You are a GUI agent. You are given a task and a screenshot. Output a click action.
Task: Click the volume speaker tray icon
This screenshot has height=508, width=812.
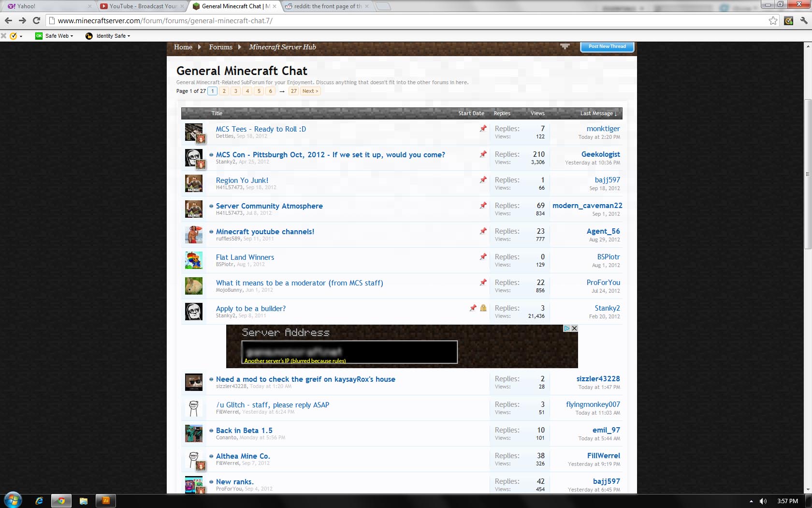(763, 501)
